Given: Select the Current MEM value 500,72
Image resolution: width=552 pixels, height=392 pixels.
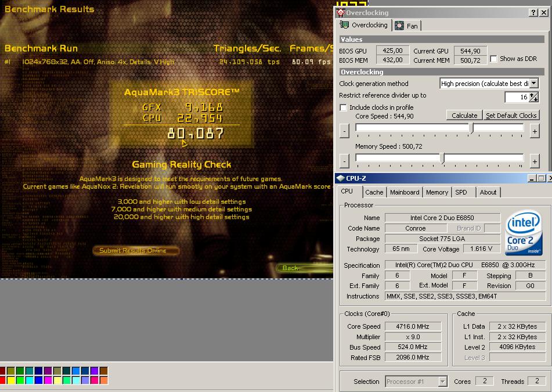Looking at the screenshot, I should click(470, 60).
